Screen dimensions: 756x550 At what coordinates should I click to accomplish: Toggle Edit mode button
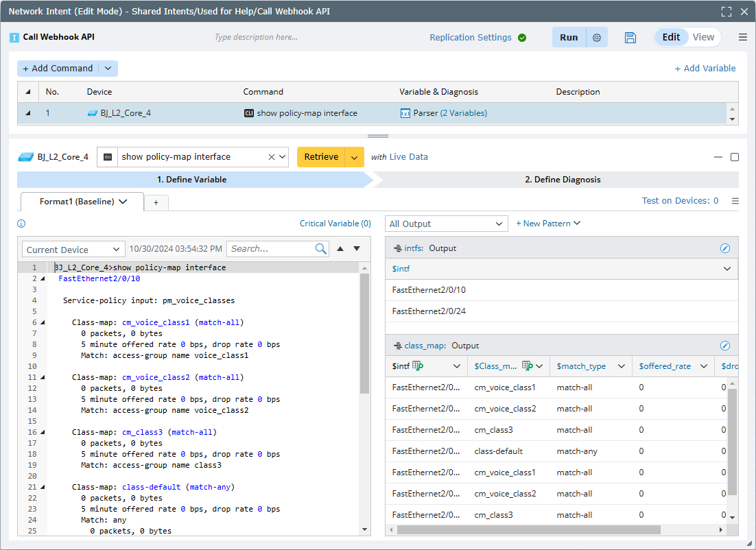tap(670, 38)
